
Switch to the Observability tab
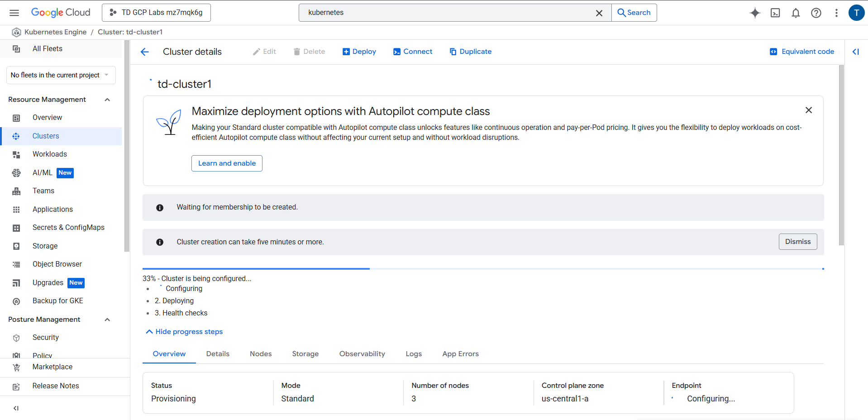(362, 354)
